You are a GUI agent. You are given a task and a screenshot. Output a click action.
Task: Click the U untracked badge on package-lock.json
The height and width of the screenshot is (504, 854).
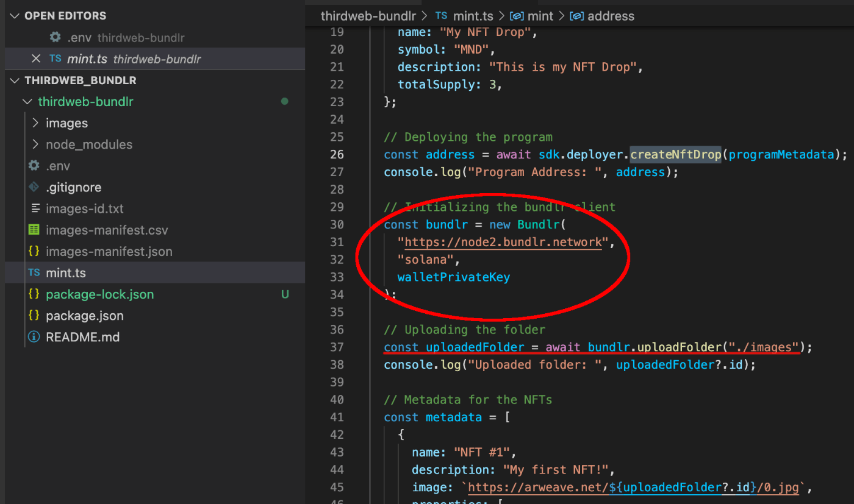(285, 294)
